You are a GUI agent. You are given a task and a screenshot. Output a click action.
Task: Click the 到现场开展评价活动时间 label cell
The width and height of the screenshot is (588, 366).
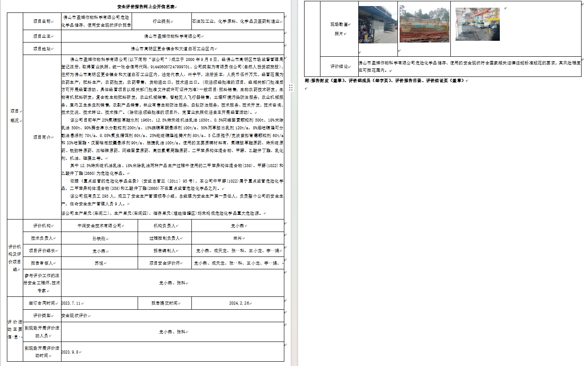click(41, 351)
